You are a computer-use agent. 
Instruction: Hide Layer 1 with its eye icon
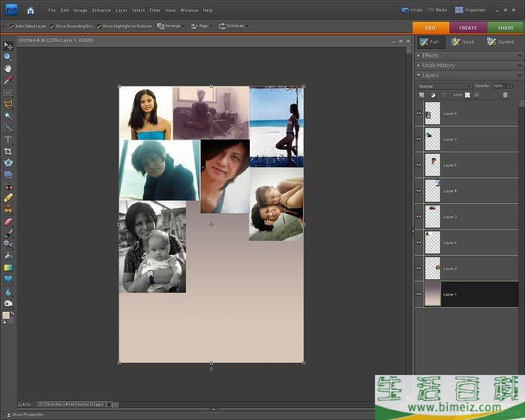click(418, 294)
